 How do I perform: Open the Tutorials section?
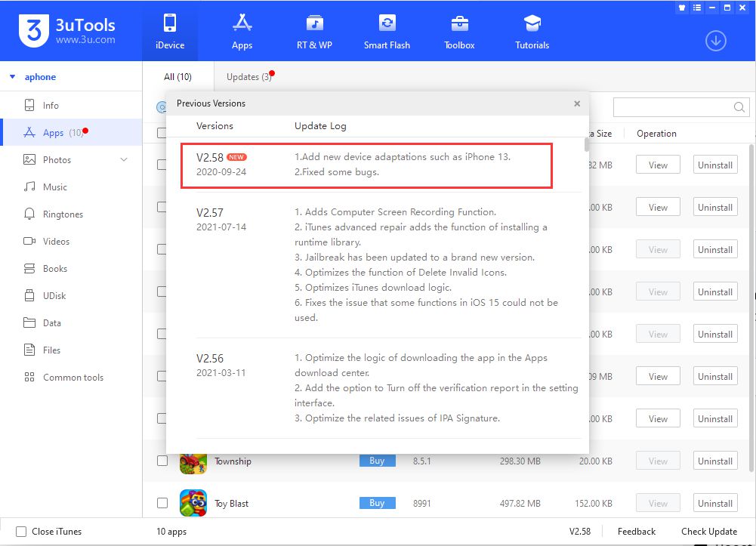[x=532, y=32]
